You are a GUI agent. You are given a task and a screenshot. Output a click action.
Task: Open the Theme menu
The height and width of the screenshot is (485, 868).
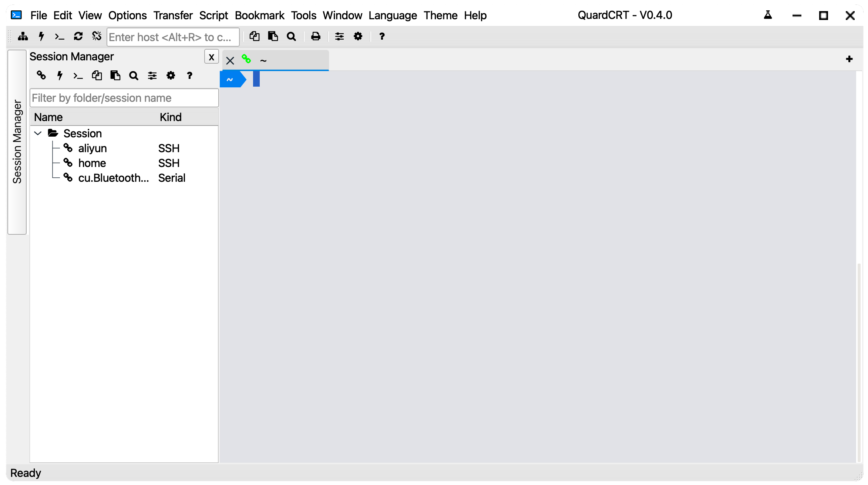coord(440,15)
